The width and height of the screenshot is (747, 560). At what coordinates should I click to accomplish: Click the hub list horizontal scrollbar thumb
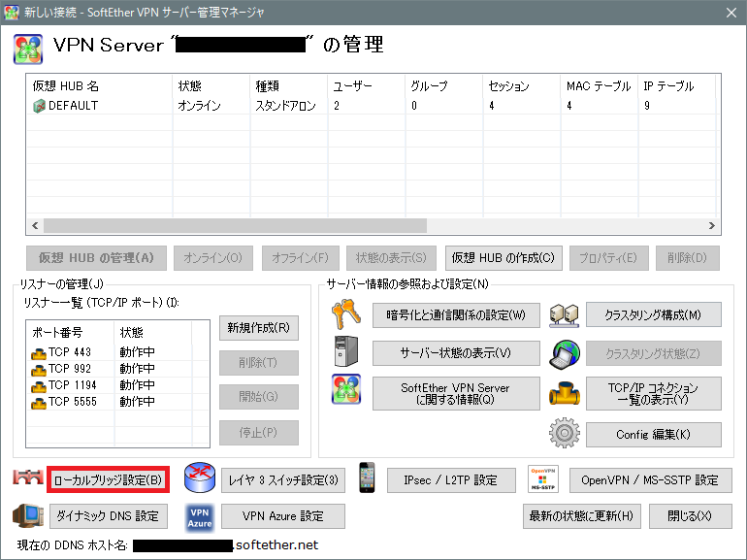pyautogui.click(x=236, y=226)
